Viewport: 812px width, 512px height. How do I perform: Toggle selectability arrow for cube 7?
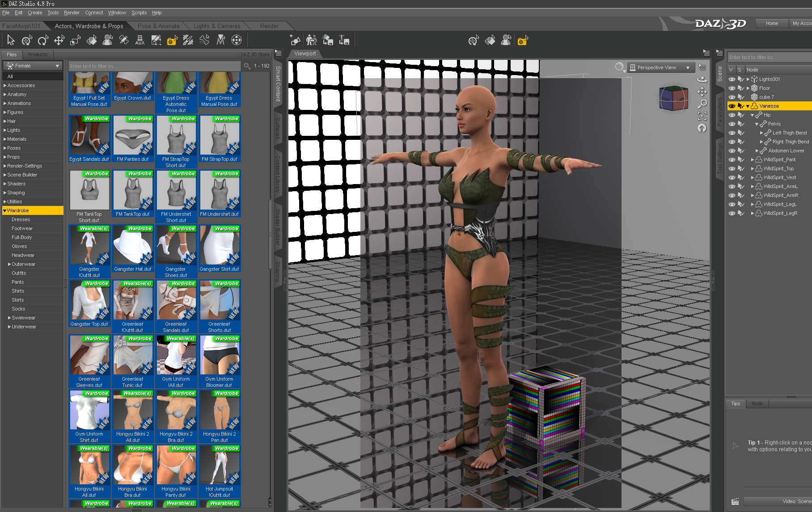coord(741,97)
